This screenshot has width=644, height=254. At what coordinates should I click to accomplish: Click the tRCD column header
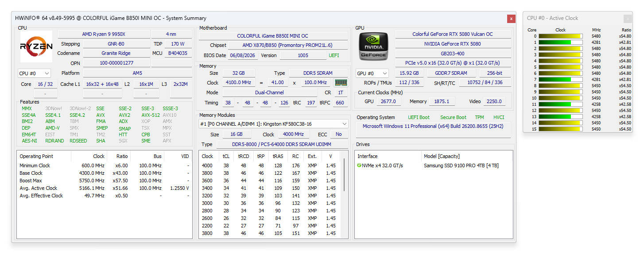point(243,156)
